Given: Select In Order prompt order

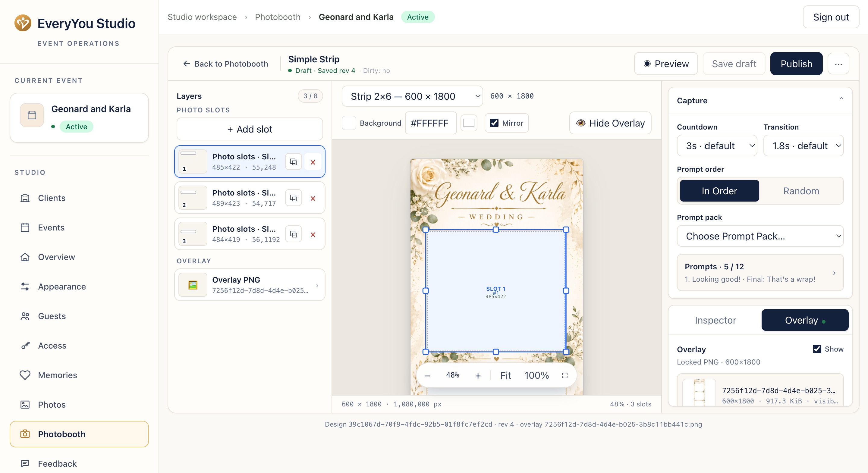Looking at the screenshot, I should 719,191.
